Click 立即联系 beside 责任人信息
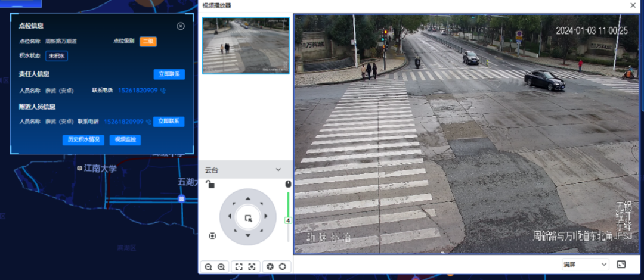The width and height of the screenshot is (644, 280). pyautogui.click(x=169, y=74)
